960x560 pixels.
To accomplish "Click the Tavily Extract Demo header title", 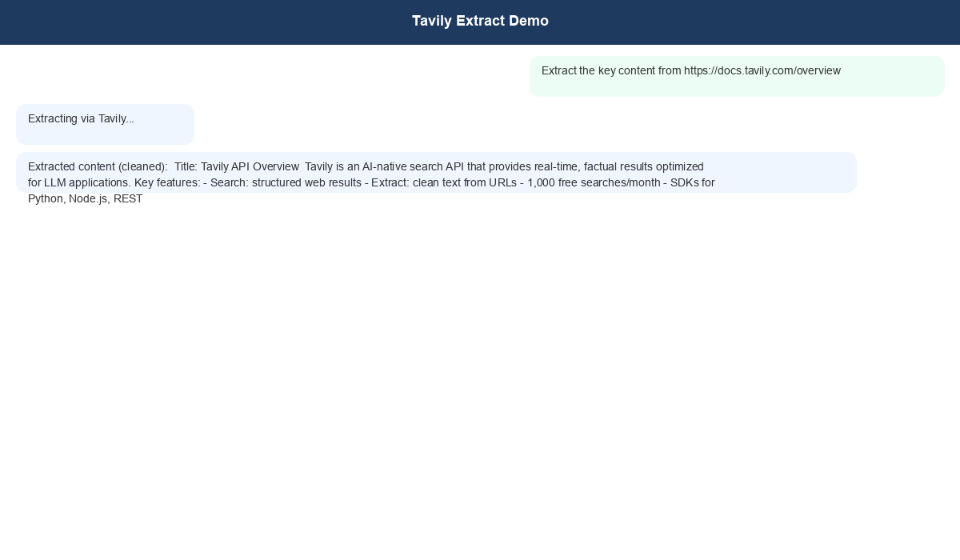I will tap(480, 21).
